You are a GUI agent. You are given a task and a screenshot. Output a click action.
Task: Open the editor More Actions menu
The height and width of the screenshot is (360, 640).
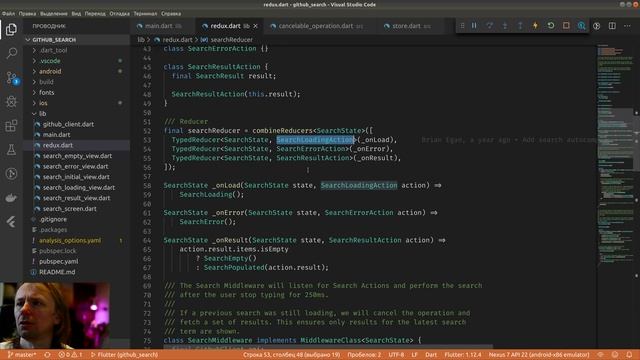pyautogui.click(x=627, y=26)
